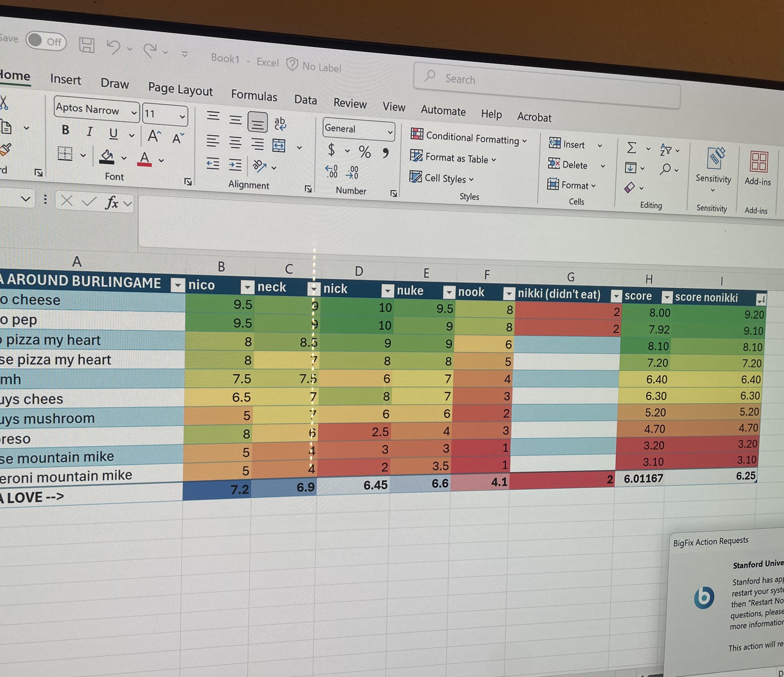This screenshot has width=784, height=677.
Task: Open the Review tab
Action: click(350, 103)
